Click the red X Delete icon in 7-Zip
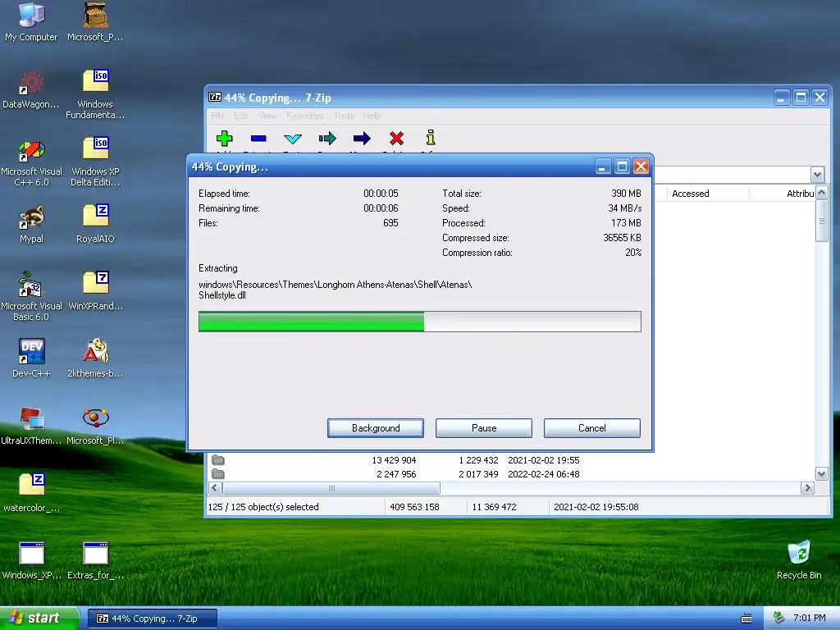The width and height of the screenshot is (840, 630). click(x=396, y=138)
